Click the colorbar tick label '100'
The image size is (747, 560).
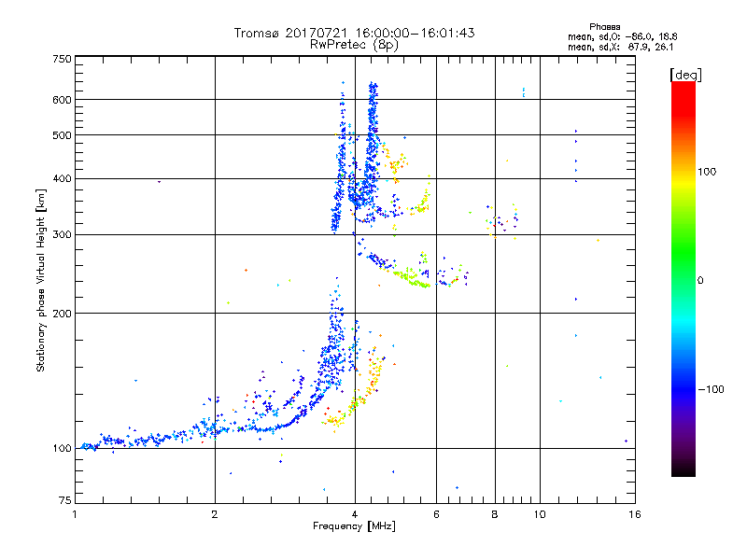click(707, 172)
